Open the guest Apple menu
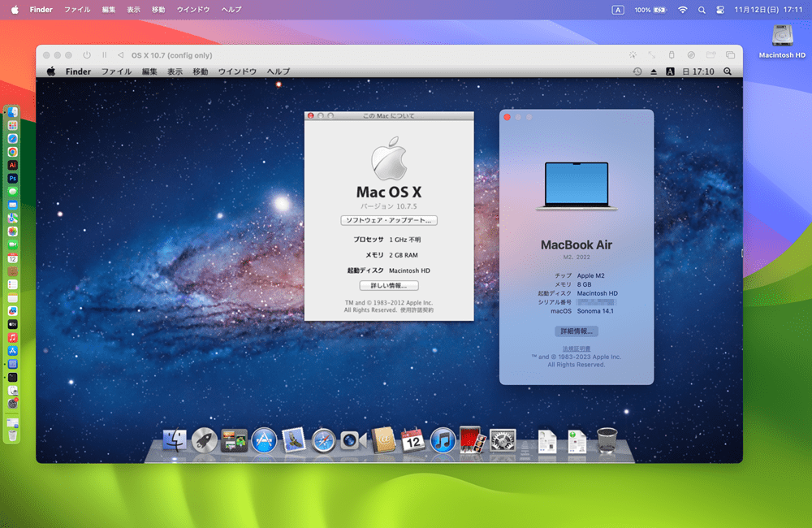 (x=50, y=71)
